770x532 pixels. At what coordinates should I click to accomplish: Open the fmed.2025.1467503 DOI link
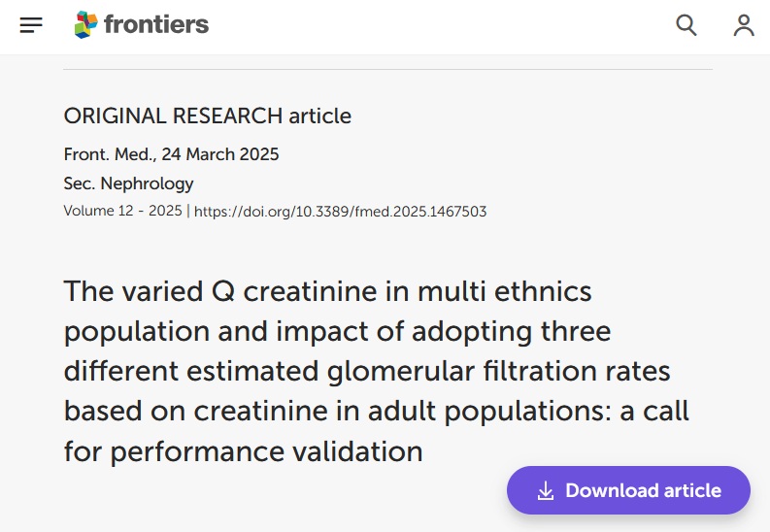(x=341, y=211)
